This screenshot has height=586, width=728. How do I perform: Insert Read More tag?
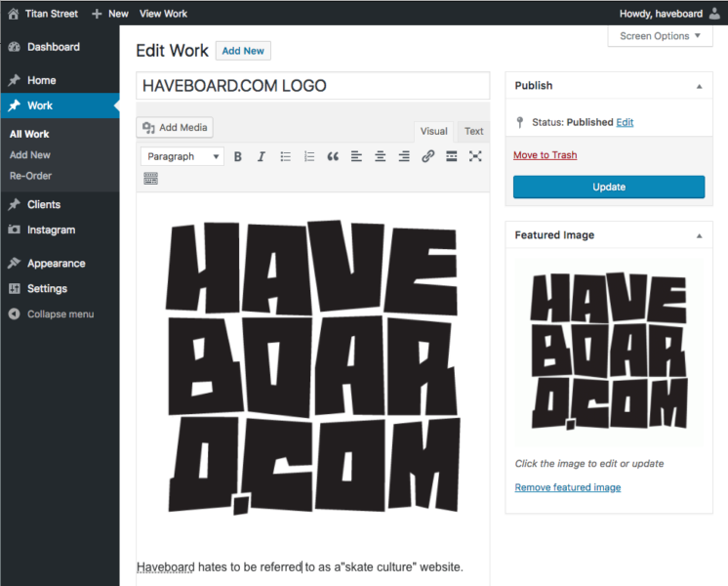coord(452,156)
